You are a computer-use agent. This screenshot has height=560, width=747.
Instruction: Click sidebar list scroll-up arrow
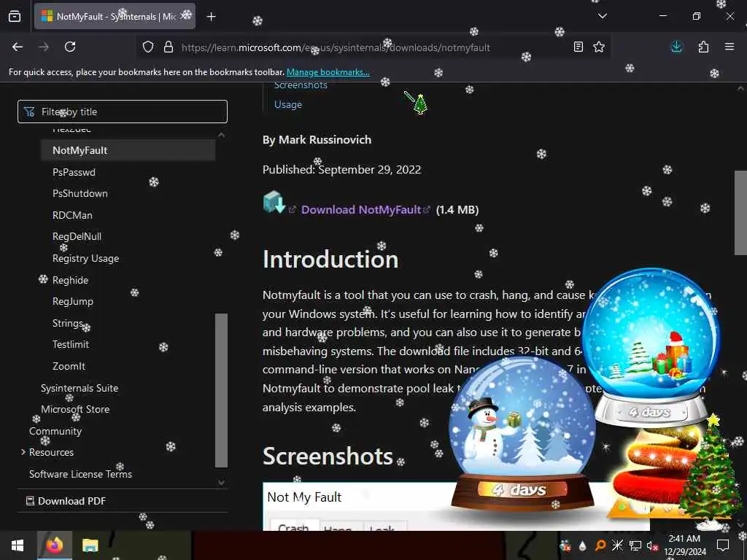tap(221, 135)
